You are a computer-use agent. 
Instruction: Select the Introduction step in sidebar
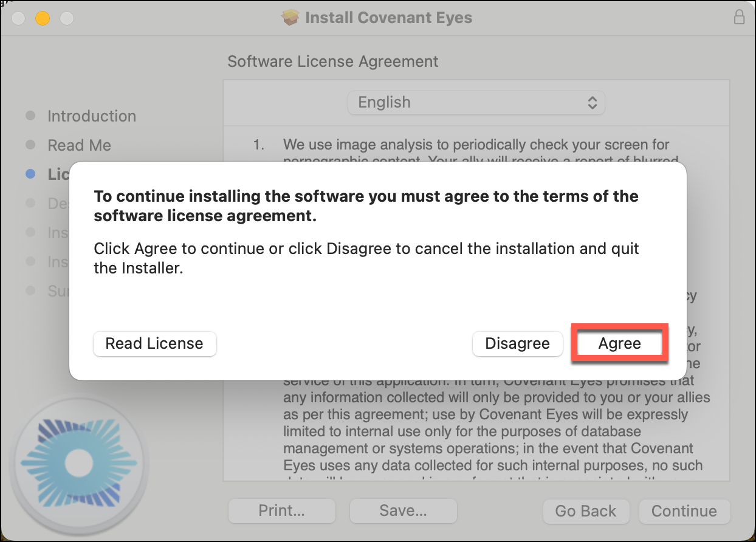click(92, 116)
